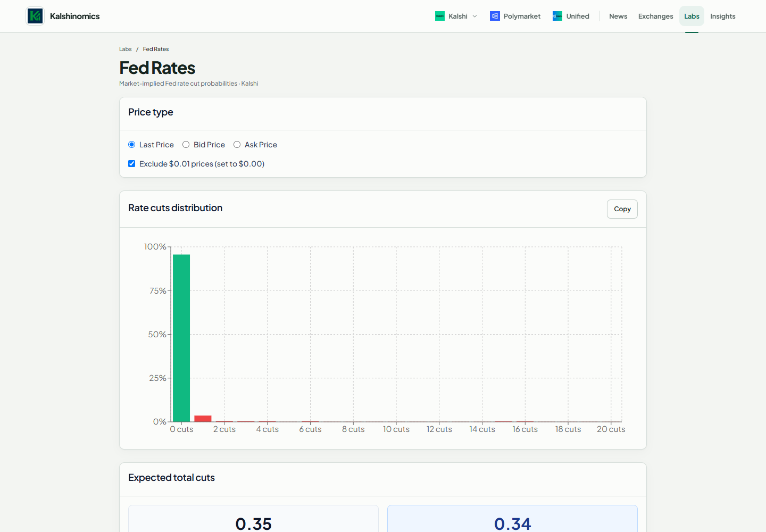Go to Labs via breadcrumb link

[126, 49]
